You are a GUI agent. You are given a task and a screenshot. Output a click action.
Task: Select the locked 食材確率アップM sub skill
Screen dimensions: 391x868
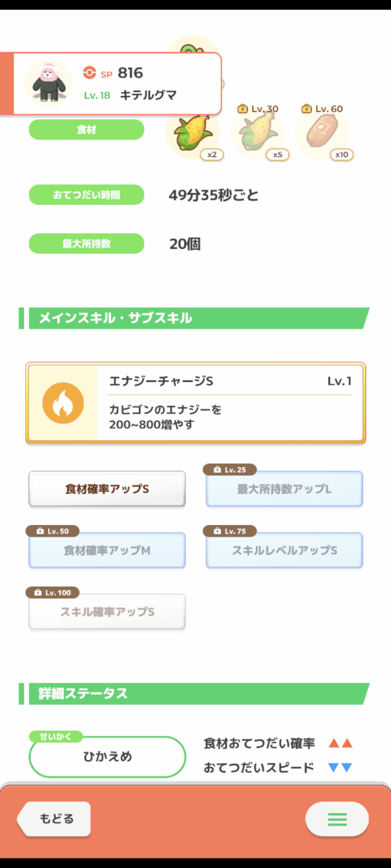tap(107, 550)
